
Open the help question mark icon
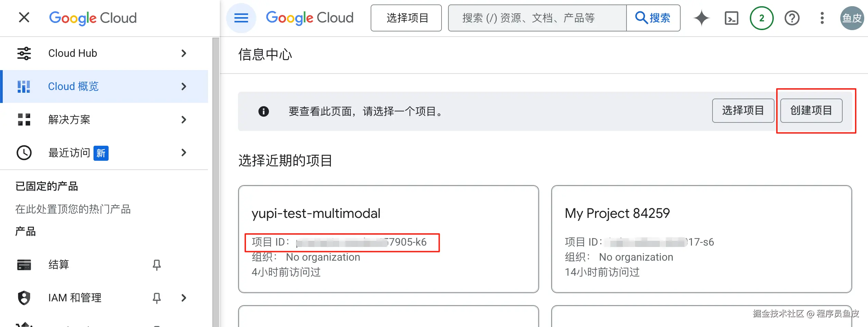tap(792, 18)
